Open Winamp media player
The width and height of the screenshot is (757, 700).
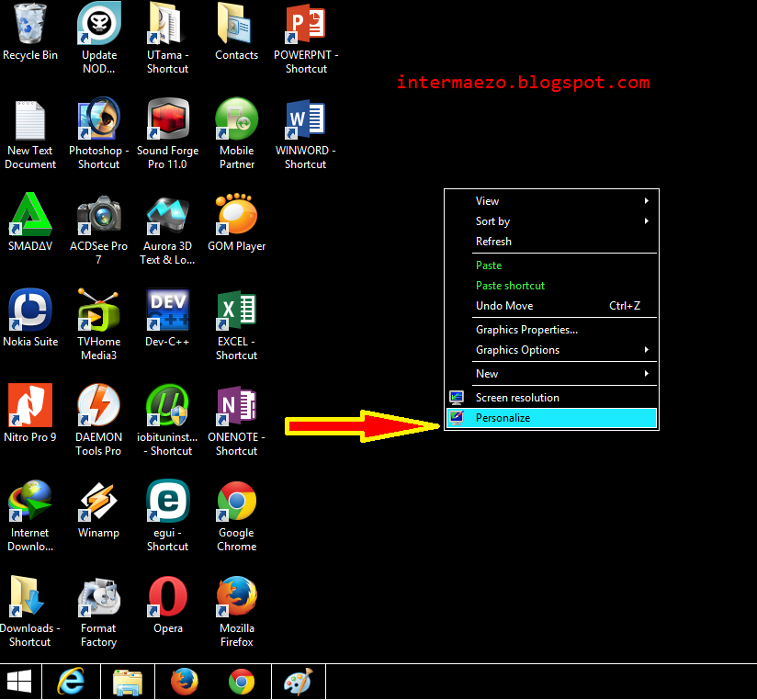[x=98, y=502]
